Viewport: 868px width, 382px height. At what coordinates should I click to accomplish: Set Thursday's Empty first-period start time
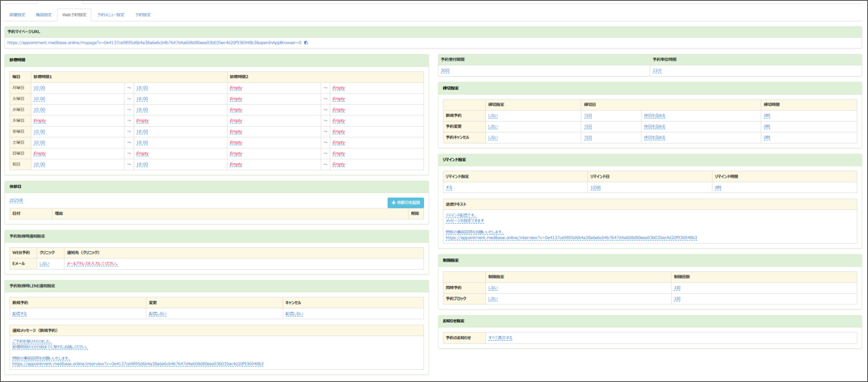coord(40,120)
